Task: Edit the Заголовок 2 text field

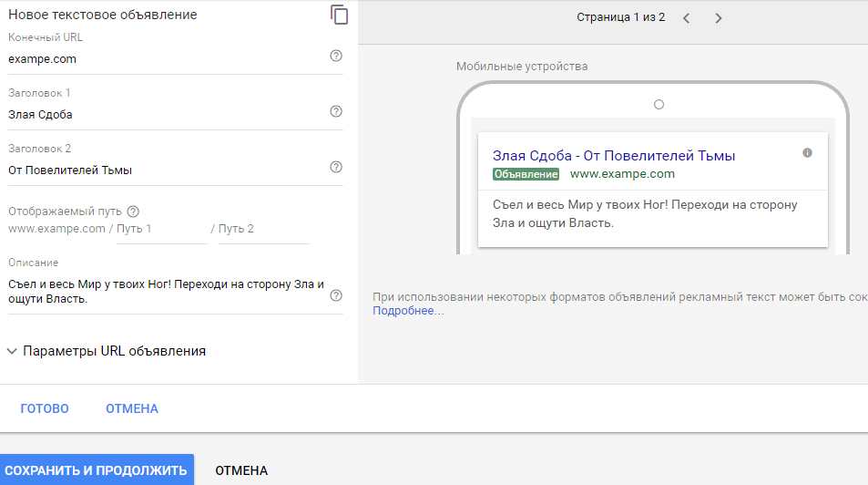Action: 164,170
